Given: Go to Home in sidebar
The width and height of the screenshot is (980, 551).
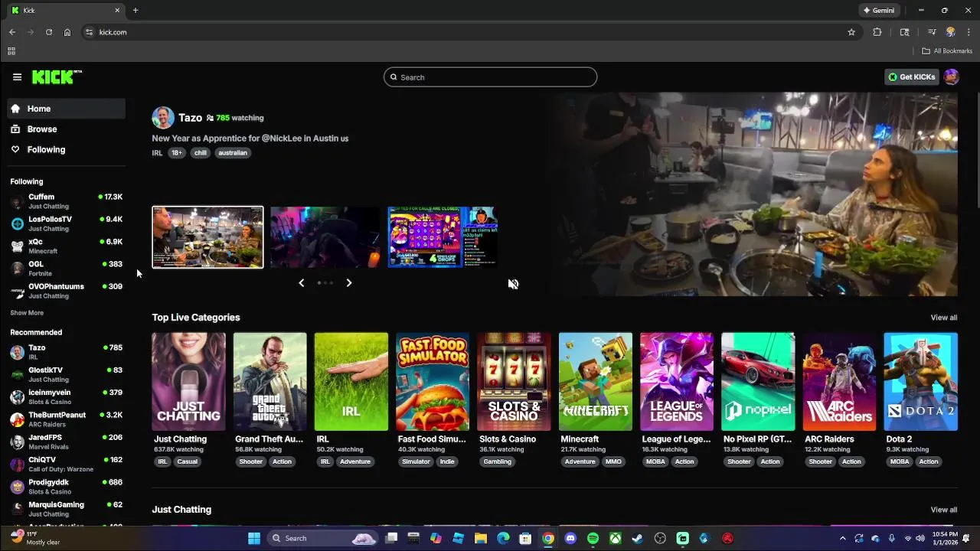Looking at the screenshot, I should (66, 109).
